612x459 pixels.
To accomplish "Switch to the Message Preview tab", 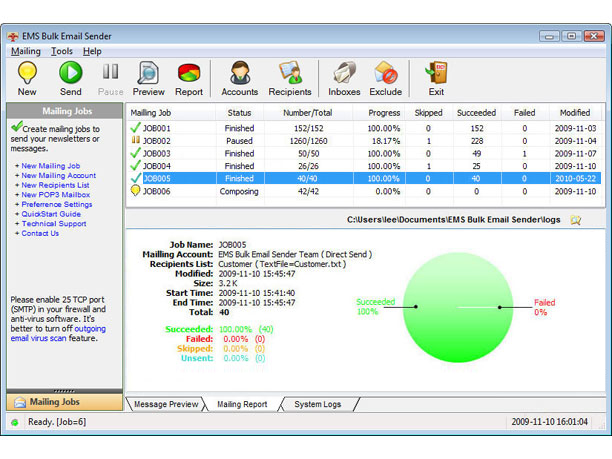I will (x=166, y=404).
